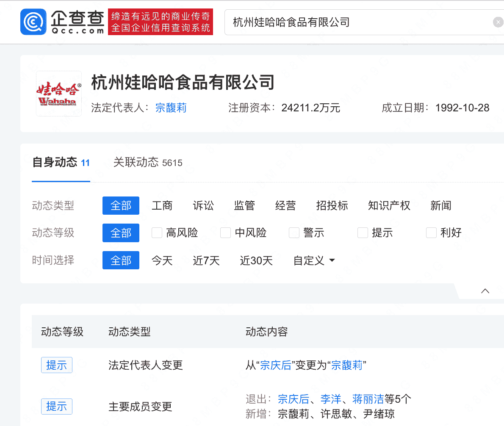Enable the 警示 filter checkbox
This screenshot has width=504, height=426.
point(294,232)
